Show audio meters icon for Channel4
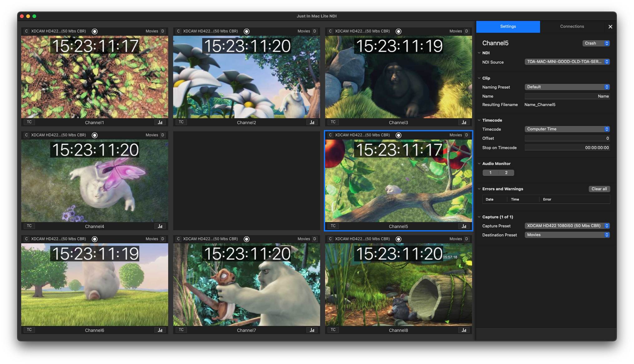This screenshot has width=634, height=364. click(x=160, y=226)
